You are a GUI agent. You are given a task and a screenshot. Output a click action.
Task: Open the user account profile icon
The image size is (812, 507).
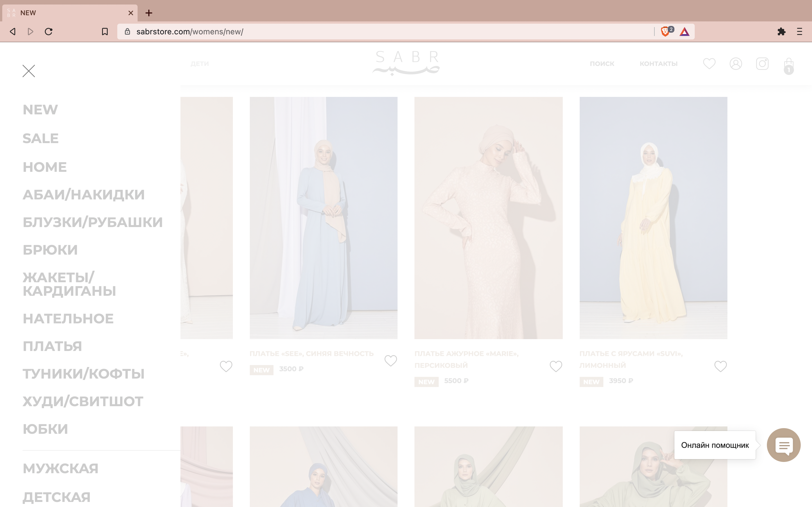click(x=736, y=63)
